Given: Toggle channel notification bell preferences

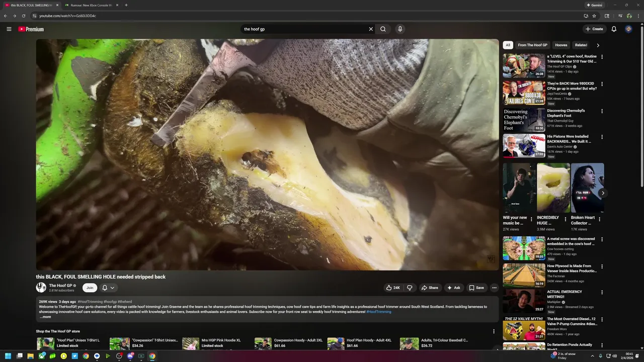Looking at the screenshot, I should [108, 288].
